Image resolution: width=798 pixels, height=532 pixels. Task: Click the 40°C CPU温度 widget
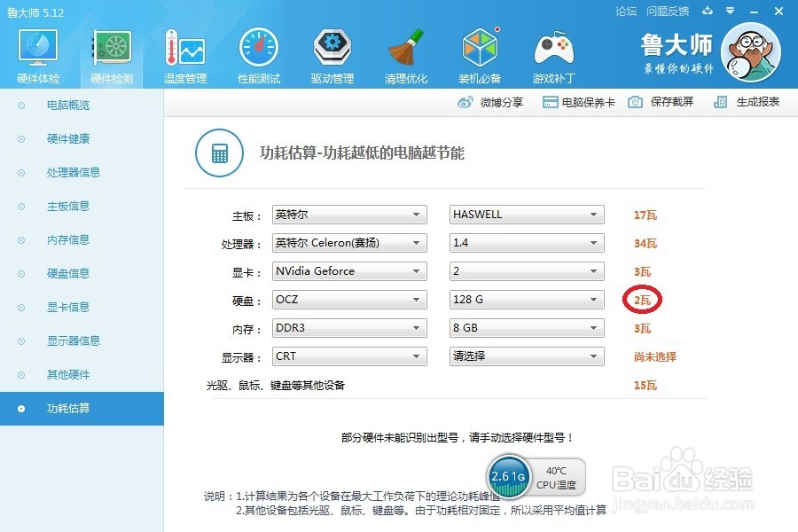(x=557, y=478)
